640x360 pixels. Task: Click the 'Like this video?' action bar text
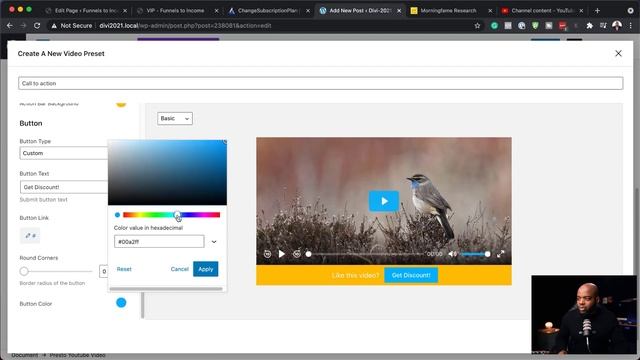click(x=355, y=276)
